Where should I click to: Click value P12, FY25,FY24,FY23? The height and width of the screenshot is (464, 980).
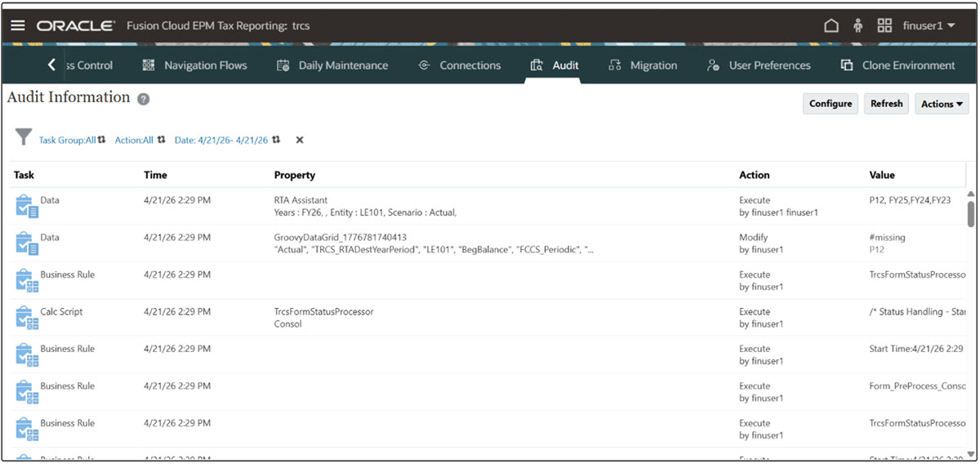pyautogui.click(x=910, y=200)
